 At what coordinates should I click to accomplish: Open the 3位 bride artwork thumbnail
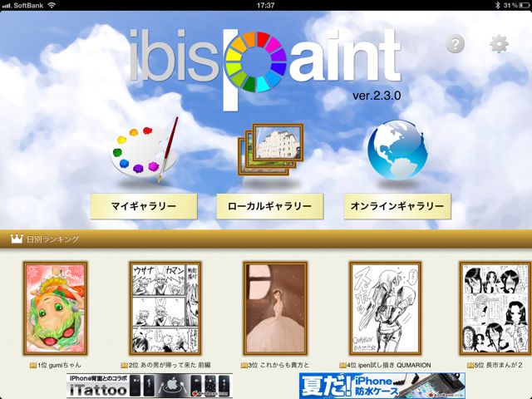275,308
